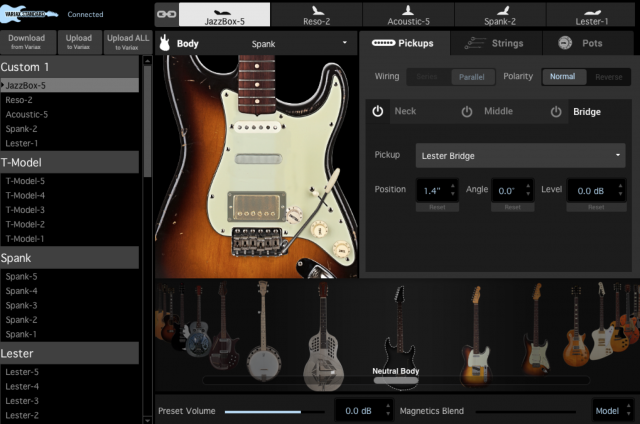Open the Pots tab
Viewport: 640px width, 424px height.
[x=588, y=43]
